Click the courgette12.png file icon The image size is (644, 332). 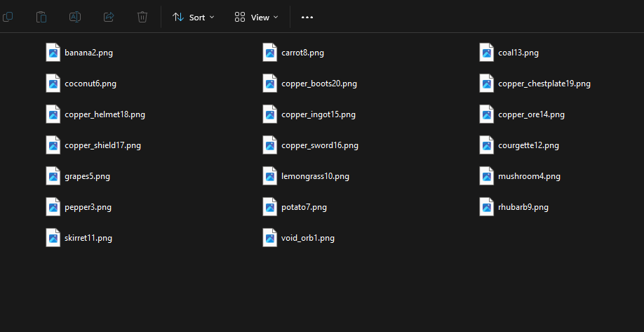pos(487,145)
